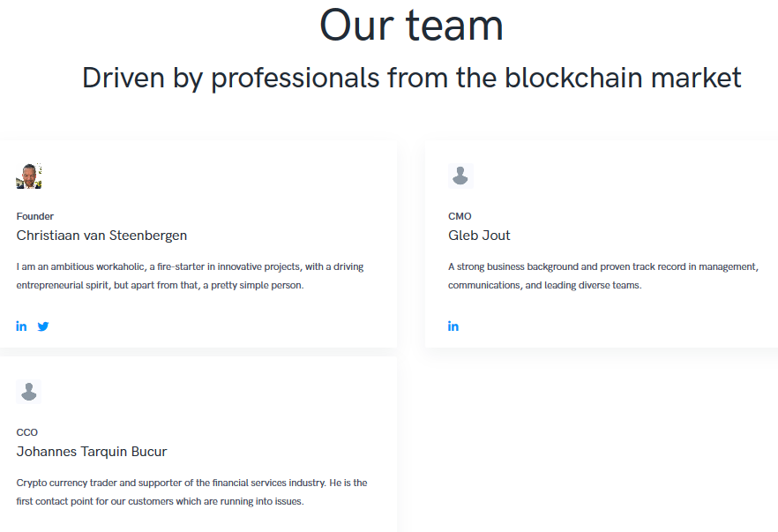The width and height of the screenshot is (778, 532).
Task: Select the name Gleb Jout
Action: [x=479, y=236]
